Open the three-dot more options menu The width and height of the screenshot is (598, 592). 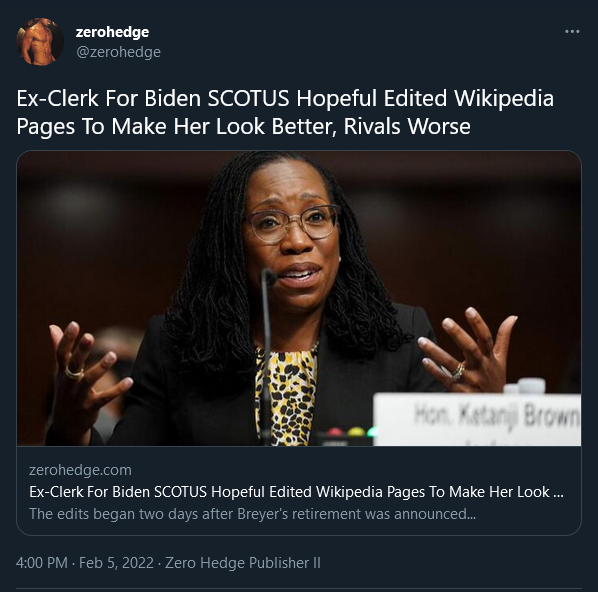[x=572, y=32]
